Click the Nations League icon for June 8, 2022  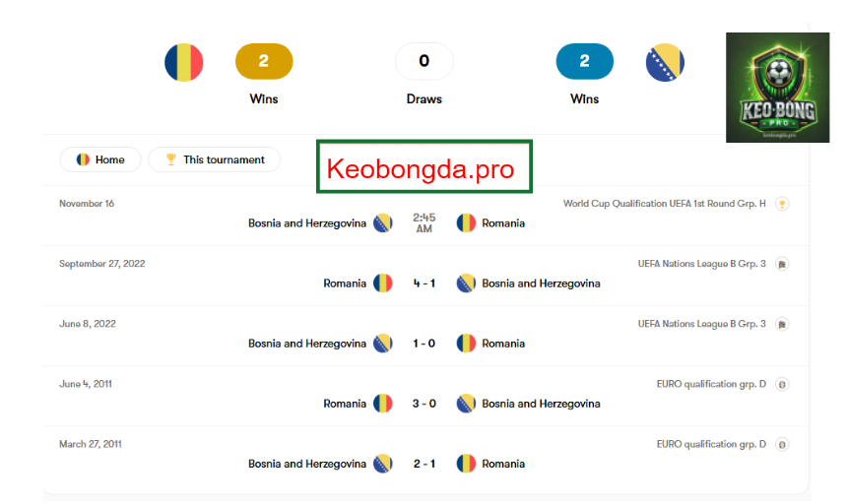click(x=782, y=324)
